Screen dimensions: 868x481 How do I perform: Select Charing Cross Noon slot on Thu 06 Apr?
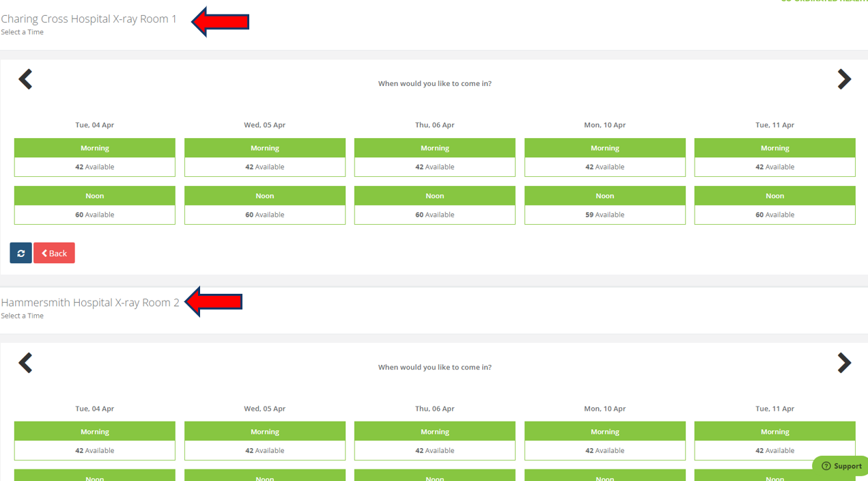435,205
